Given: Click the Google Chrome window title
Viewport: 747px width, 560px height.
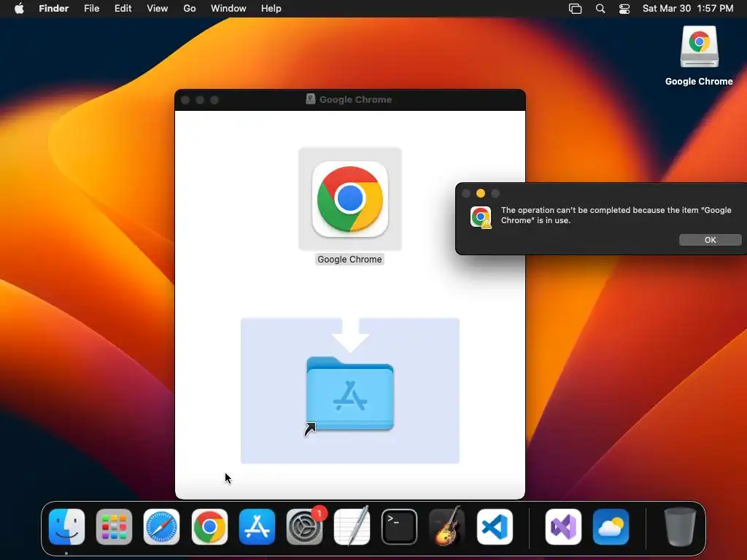Looking at the screenshot, I should pyautogui.click(x=355, y=99).
